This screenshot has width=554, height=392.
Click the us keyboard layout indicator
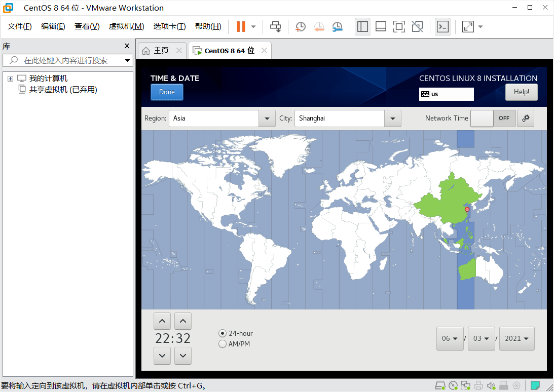446,94
